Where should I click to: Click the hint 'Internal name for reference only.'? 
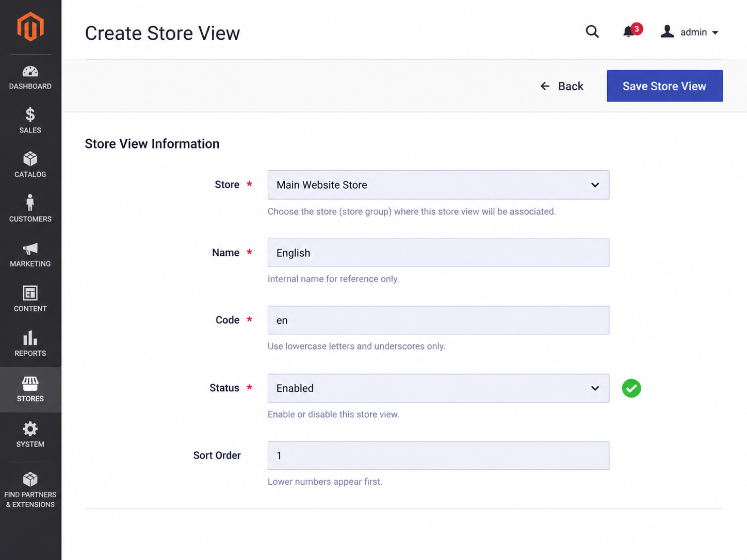pyautogui.click(x=333, y=279)
